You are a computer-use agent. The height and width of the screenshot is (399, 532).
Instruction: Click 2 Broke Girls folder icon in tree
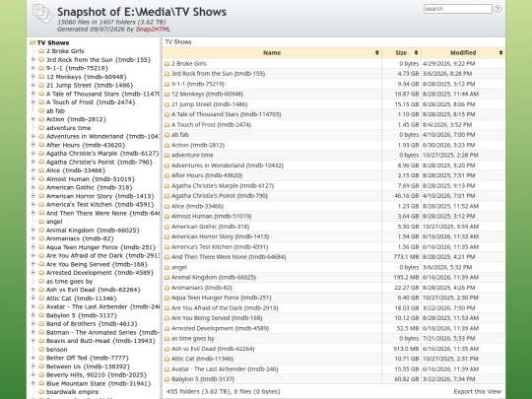(x=41, y=51)
